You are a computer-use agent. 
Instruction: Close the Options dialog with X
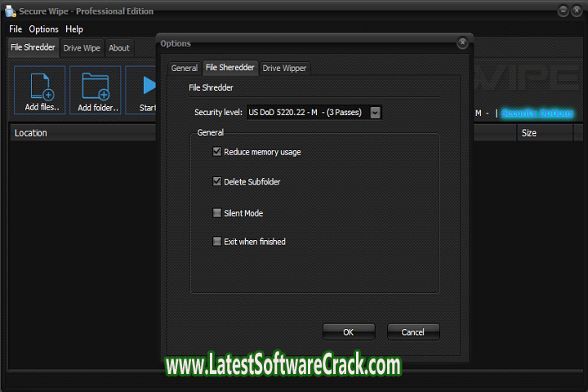click(462, 42)
